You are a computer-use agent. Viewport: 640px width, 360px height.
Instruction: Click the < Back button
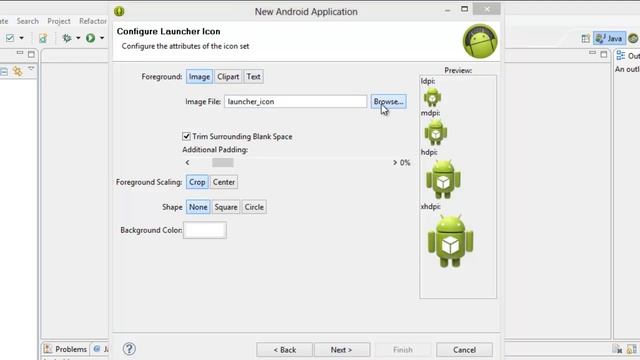click(x=284, y=350)
